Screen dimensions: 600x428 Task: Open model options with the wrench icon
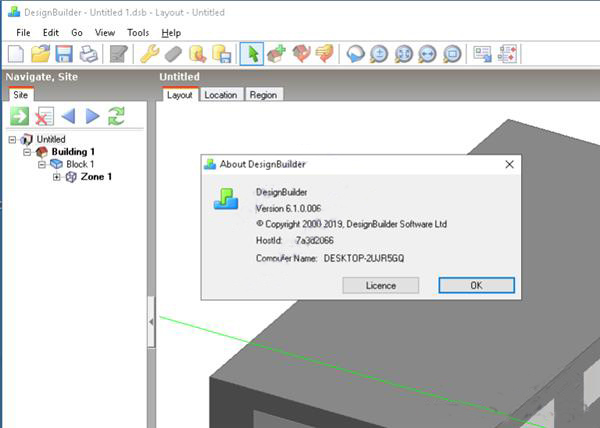click(x=149, y=54)
